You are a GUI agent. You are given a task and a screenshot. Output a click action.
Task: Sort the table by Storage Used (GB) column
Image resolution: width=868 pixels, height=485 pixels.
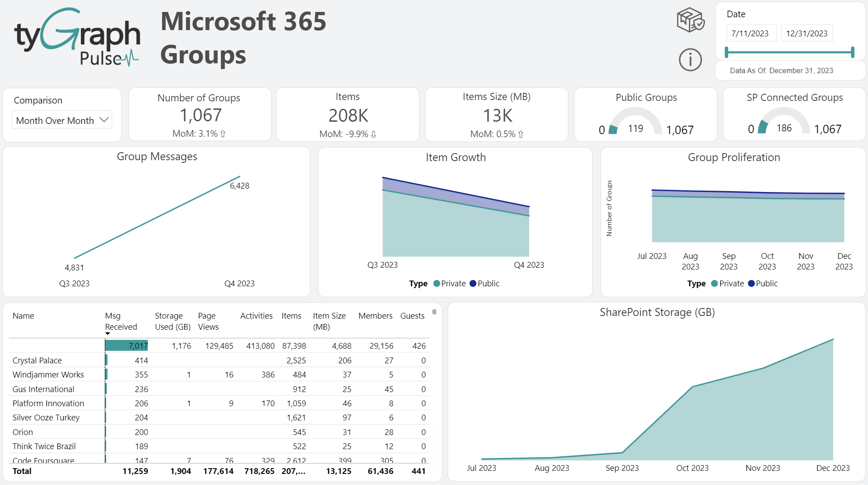(x=172, y=321)
